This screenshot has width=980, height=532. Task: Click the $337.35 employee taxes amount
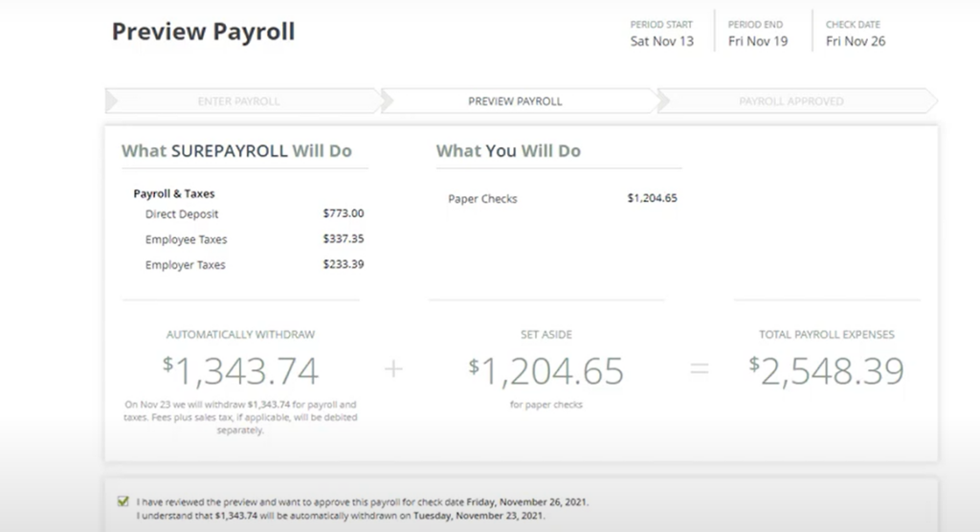click(x=344, y=239)
